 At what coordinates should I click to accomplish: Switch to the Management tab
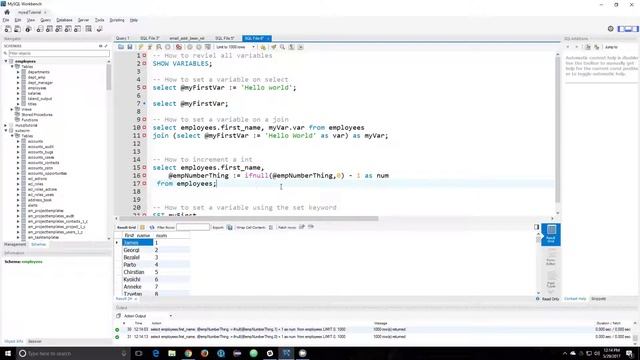[15, 244]
